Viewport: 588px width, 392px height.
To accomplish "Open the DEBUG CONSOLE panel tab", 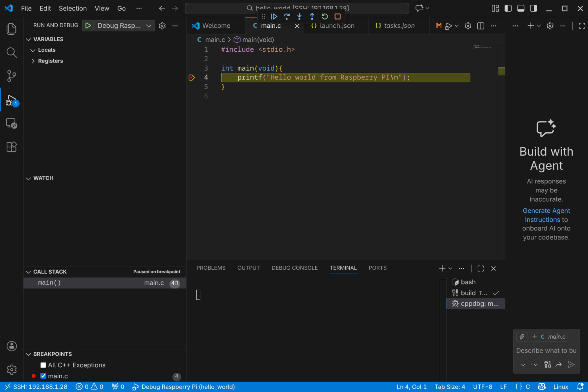I will (294, 268).
